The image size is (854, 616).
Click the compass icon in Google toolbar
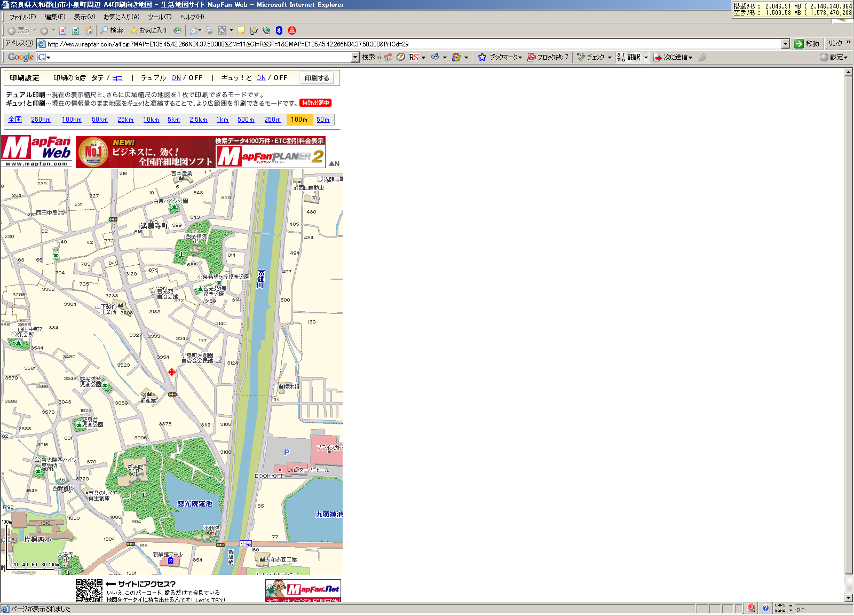pos(400,57)
